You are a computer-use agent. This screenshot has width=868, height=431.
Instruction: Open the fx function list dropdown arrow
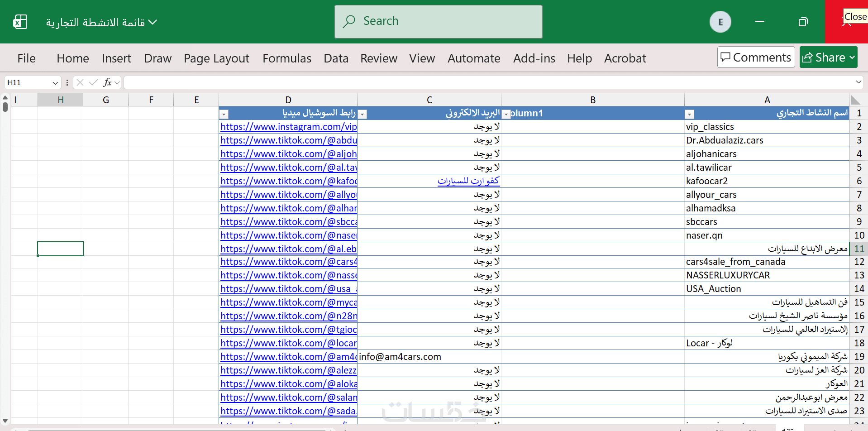click(117, 82)
